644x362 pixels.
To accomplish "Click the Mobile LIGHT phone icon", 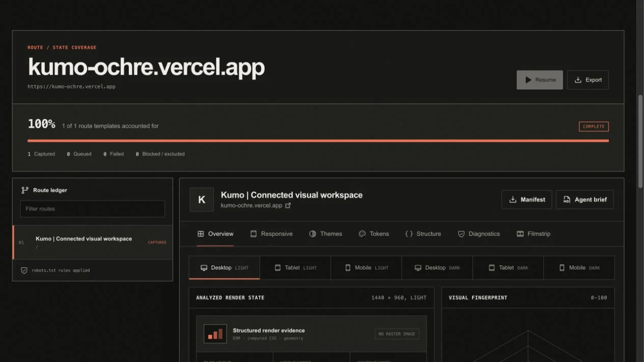I will (348, 267).
